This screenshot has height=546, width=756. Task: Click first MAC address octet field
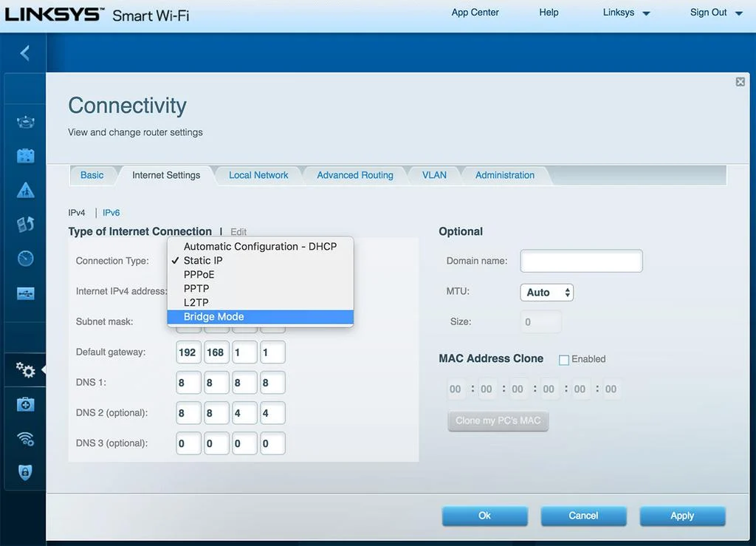click(x=456, y=389)
